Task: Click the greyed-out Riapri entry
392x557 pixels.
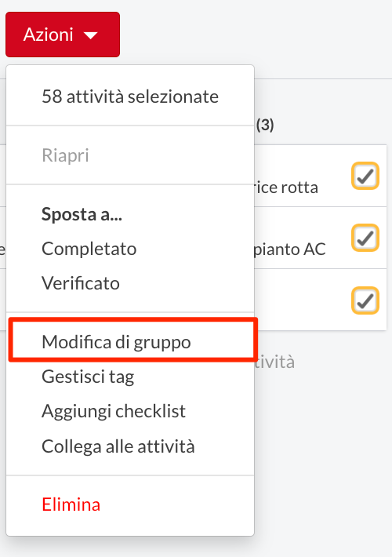Action: tap(65, 155)
